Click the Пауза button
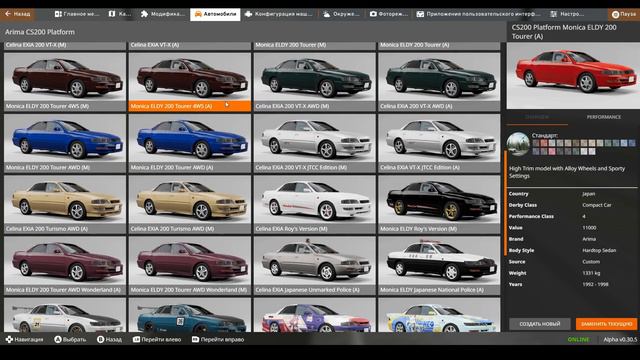Screen dimensions: 640x360 (x=624, y=14)
